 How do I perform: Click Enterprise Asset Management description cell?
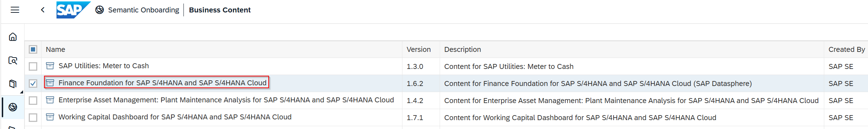631,101
